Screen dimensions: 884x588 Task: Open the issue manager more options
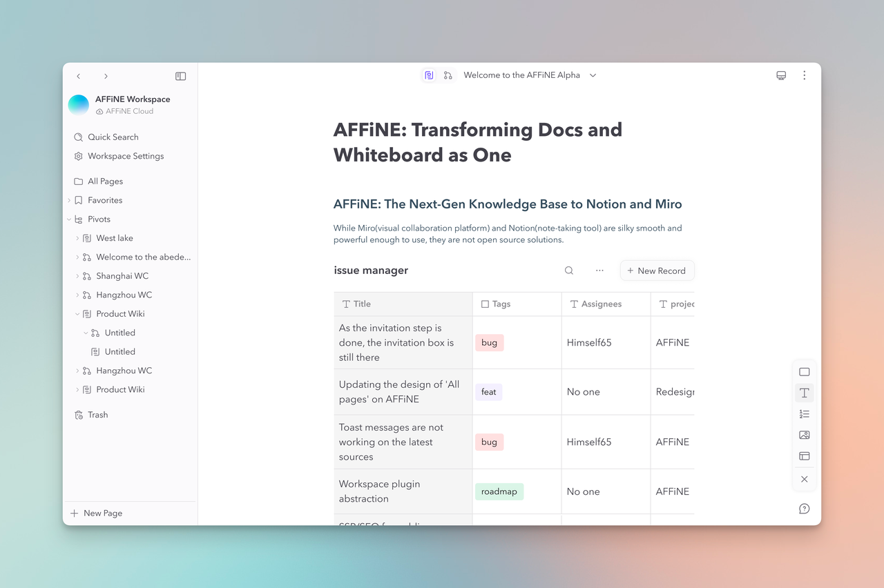(x=599, y=271)
